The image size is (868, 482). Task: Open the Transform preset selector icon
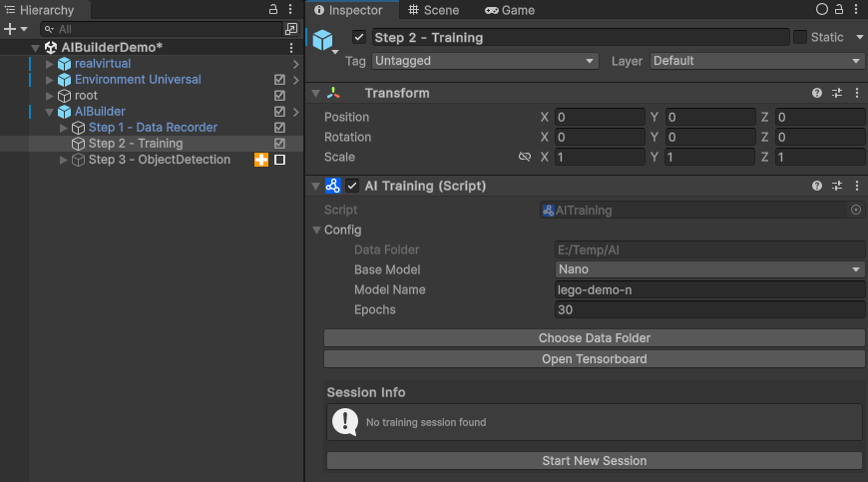tap(837, 93)
